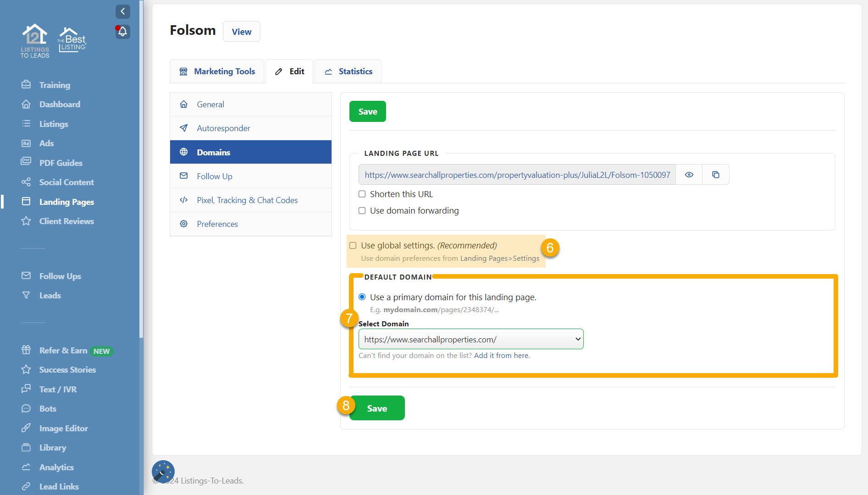Switch to the Marketing Tools tab
868x495 pixels.
tap(217, 71)
